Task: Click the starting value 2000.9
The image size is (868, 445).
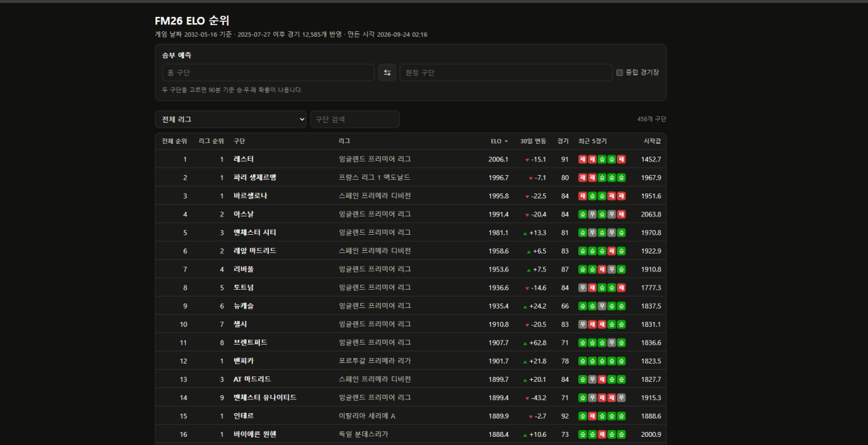Action: 651,434
